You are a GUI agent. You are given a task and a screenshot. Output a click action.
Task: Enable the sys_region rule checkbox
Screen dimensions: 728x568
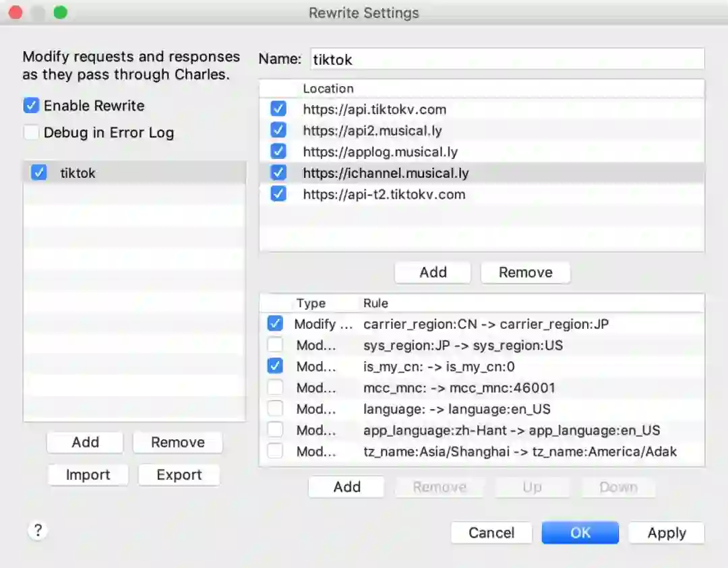(275, 345)
